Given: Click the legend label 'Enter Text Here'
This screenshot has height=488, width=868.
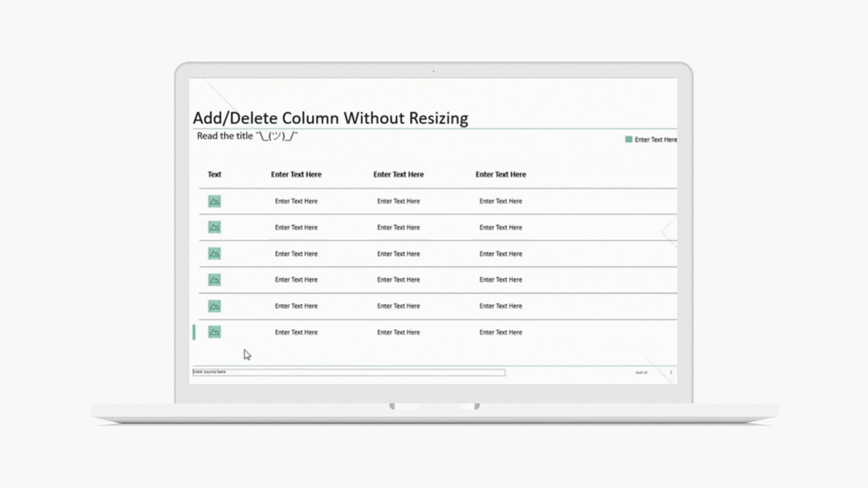Looking at the screenshot, I should coord(655,140).
